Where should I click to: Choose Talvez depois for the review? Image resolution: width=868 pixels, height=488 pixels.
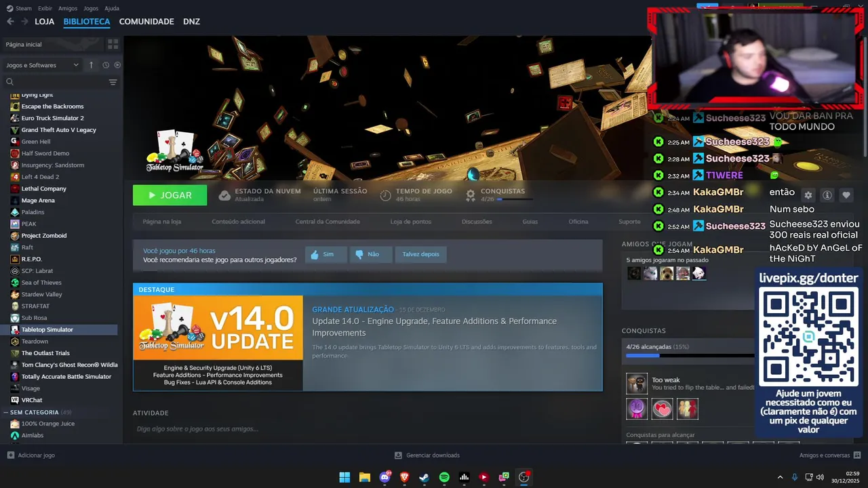(x=420, y=254)
